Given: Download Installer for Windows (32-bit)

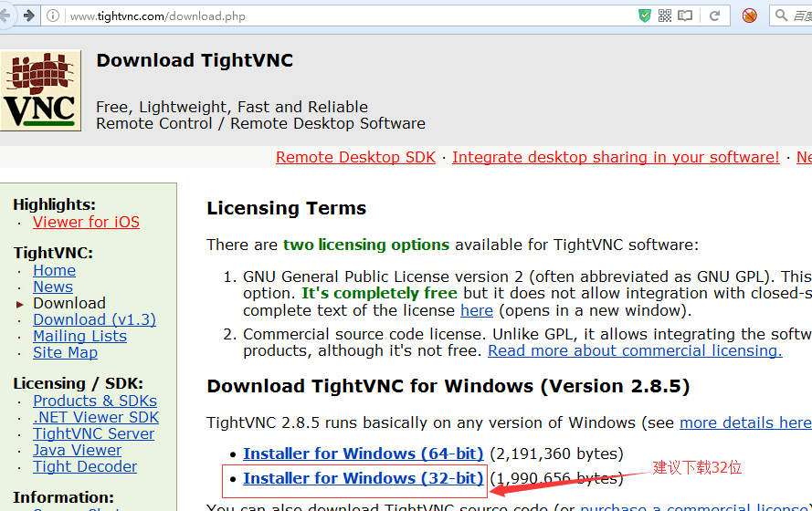Looking at the screenshot, I should 363,478.
